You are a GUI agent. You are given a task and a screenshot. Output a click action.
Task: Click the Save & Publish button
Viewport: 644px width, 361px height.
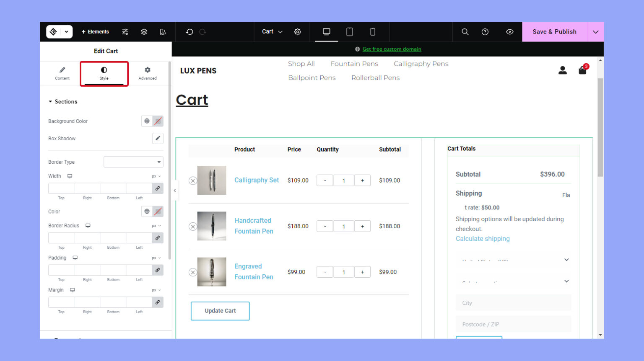tap(554, 31)
